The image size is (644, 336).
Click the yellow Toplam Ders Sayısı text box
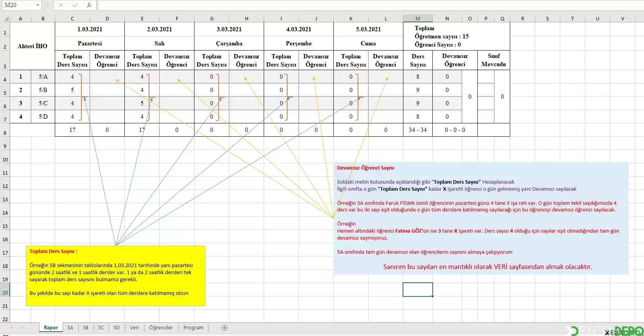[115, 276]
